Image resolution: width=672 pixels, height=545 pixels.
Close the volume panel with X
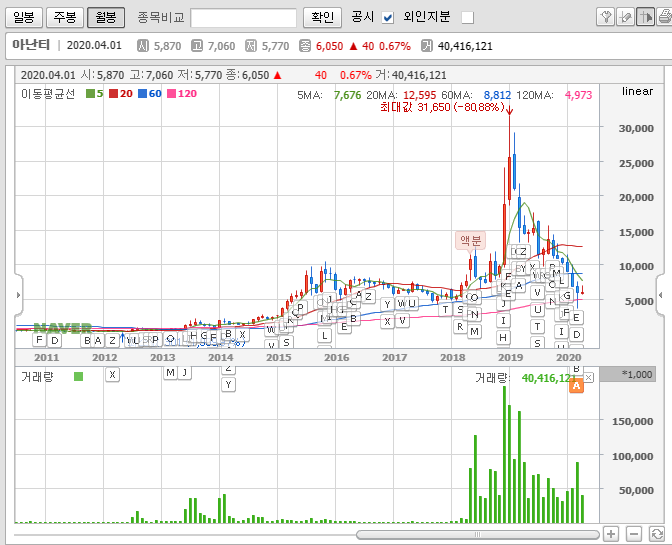tap(589, 377)
